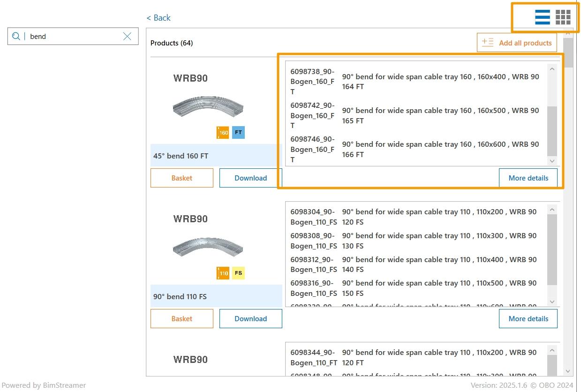Viewport: 581px width, 392px height.
Task: Select the 6098742 160x500 variant row
Action: pyautogui.click(x=415, y=115)
